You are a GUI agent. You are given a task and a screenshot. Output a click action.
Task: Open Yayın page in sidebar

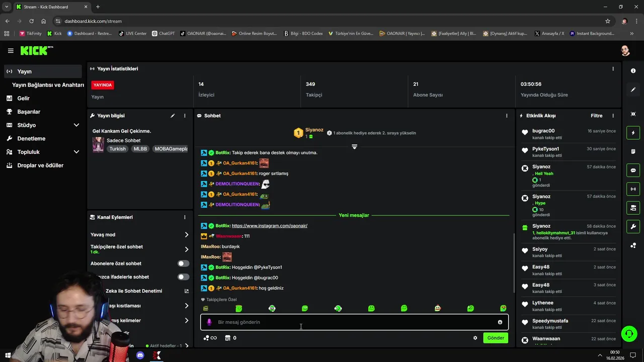(43, 71)
